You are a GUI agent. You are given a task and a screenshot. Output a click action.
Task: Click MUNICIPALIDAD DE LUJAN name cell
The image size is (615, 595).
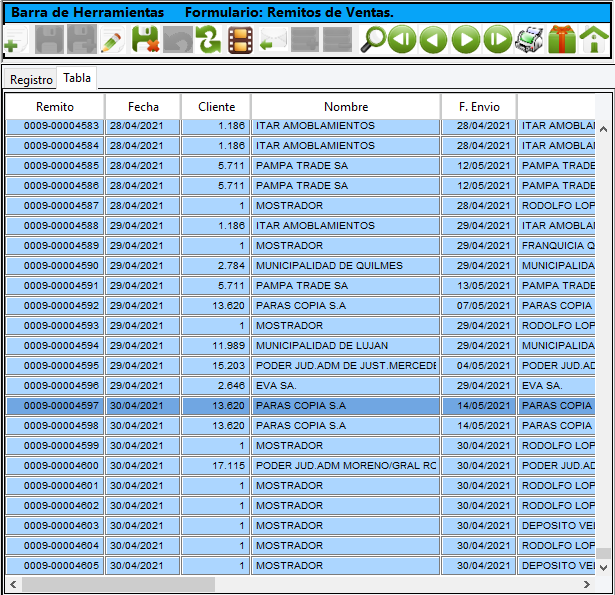(x=346, y=346)
